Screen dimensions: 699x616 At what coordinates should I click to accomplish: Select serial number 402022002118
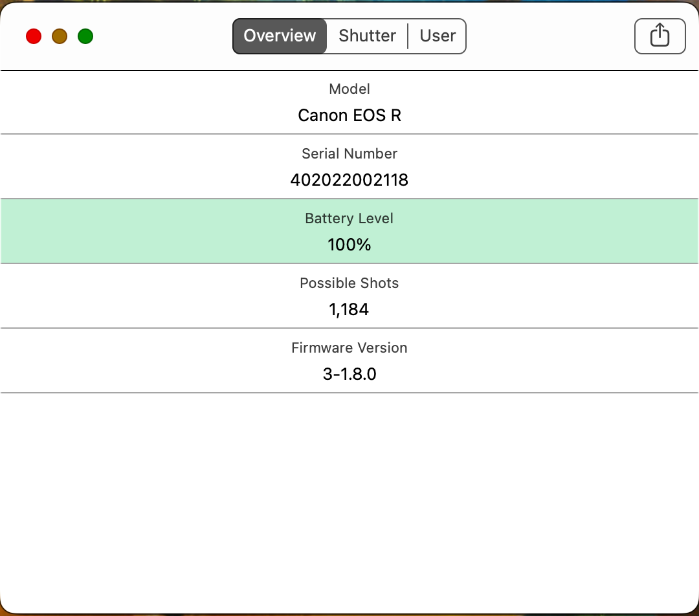349,180
